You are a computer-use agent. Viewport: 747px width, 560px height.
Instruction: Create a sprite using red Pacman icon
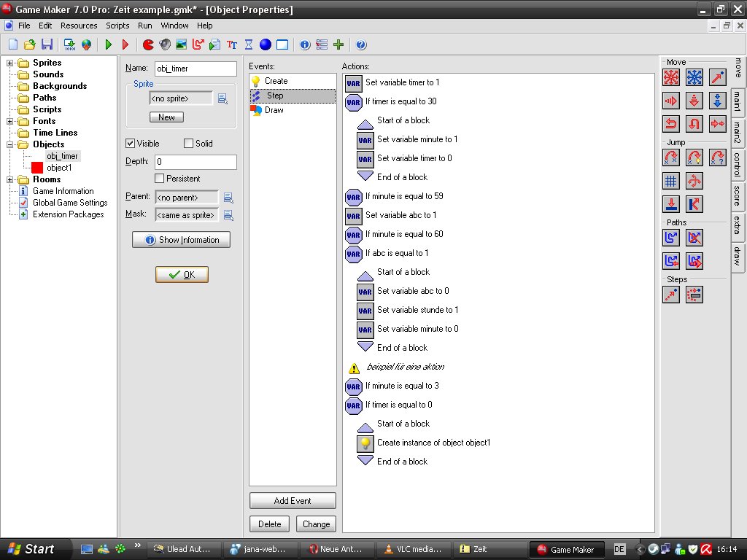click(x=148, y=44)
